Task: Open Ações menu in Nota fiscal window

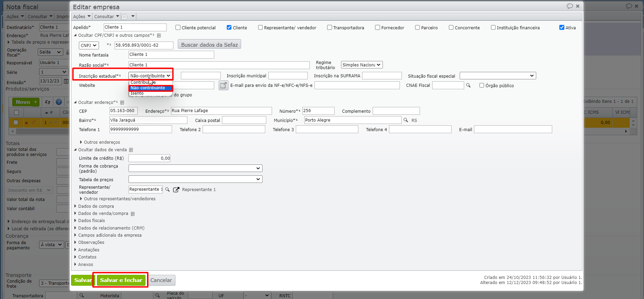Action: (15, 16)
